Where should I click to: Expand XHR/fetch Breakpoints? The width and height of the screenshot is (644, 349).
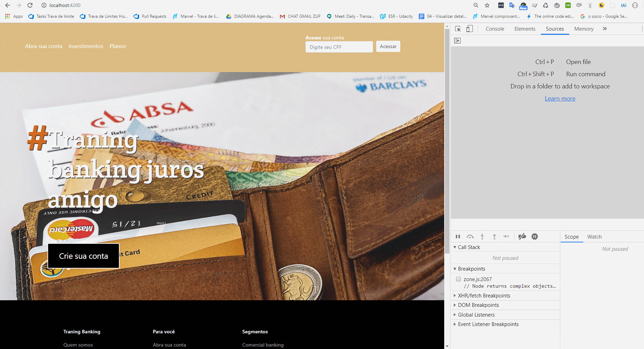coord(455,295)
